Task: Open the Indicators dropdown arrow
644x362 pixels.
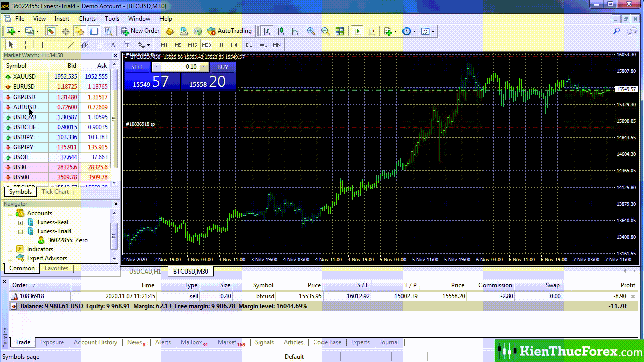Action: tap(396, 31)
